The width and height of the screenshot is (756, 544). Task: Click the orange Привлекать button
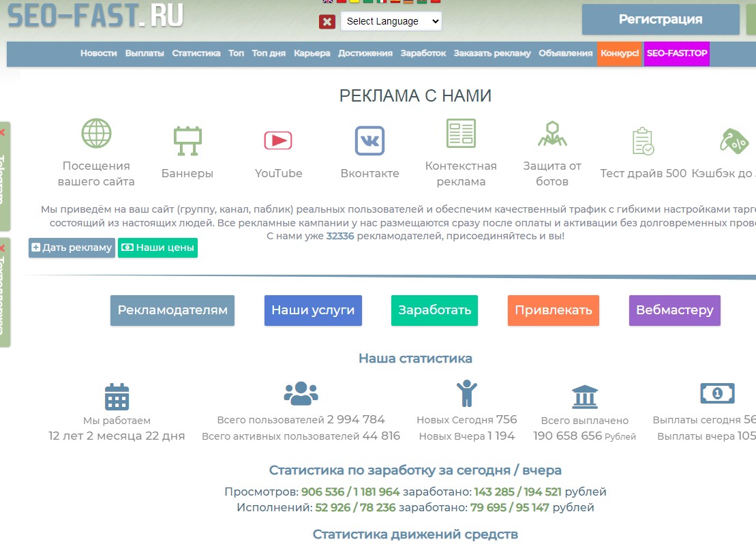tap(554, 310)
